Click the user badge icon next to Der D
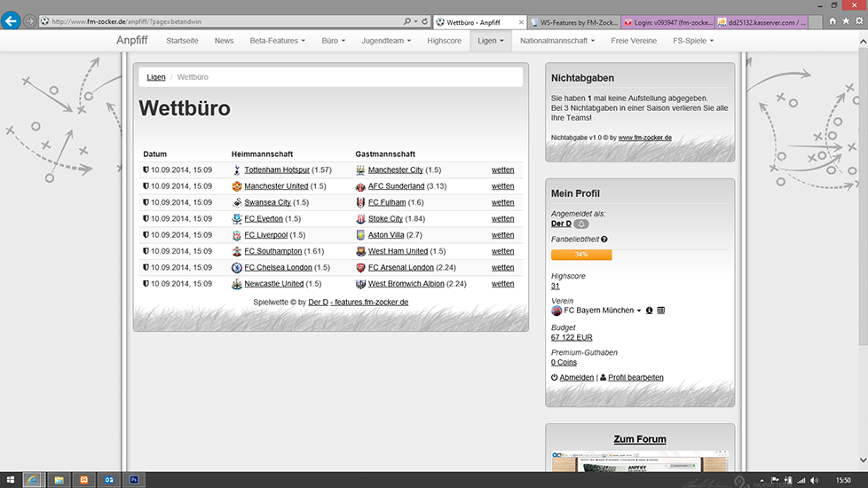Image resolution: width=868 pixels, height=488 pixels. [581, 224]
